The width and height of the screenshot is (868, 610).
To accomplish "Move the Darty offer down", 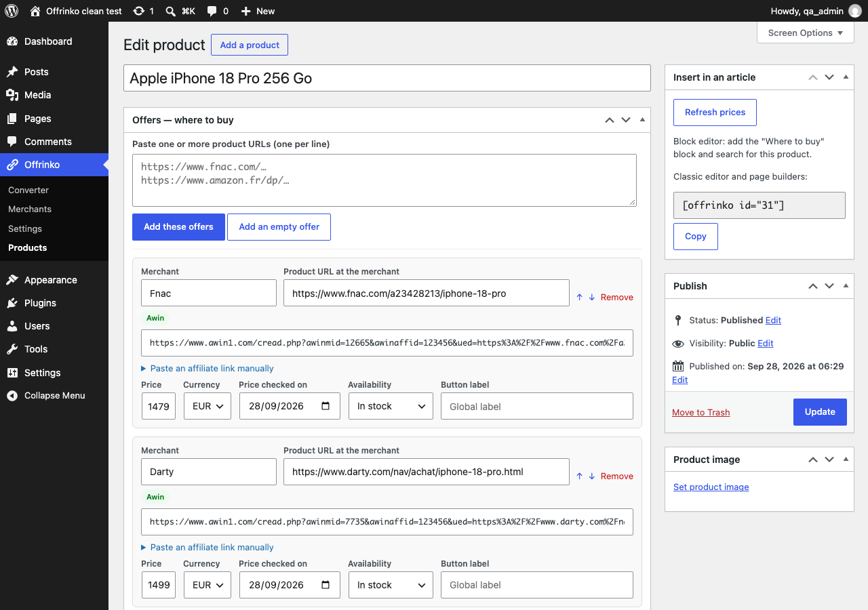I will 592,476.
